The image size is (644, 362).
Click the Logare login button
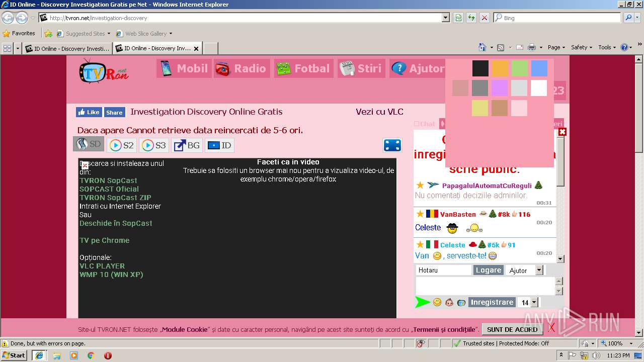pyautogui.click(x=488, y=270)
